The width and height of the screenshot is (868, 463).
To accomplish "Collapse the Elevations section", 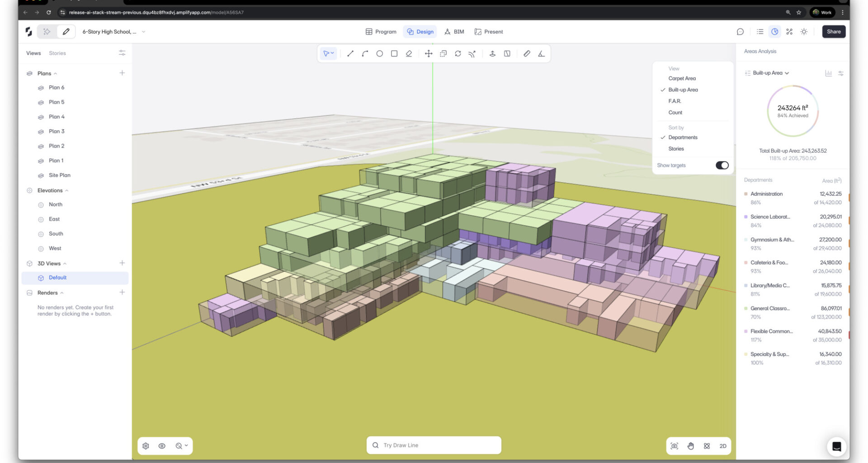I will (66, 191).
